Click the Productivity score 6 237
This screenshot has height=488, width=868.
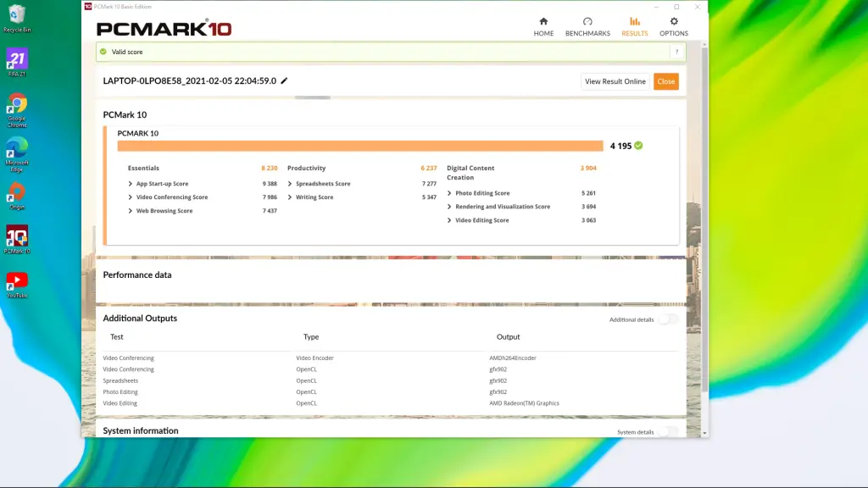coord(428,169)
